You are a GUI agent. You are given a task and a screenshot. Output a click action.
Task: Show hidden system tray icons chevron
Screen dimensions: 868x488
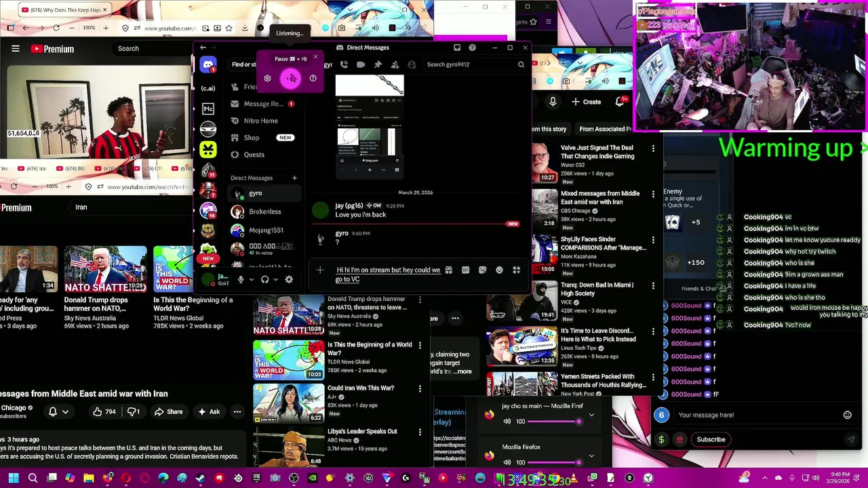765,479
